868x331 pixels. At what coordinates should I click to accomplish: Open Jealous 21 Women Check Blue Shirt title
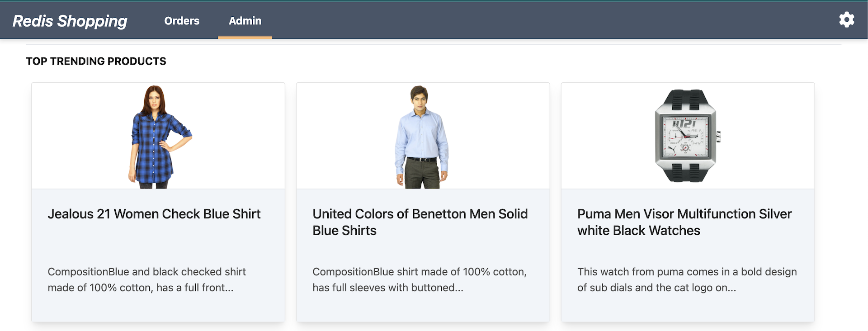pyautogui.click(x=154, y=214)
